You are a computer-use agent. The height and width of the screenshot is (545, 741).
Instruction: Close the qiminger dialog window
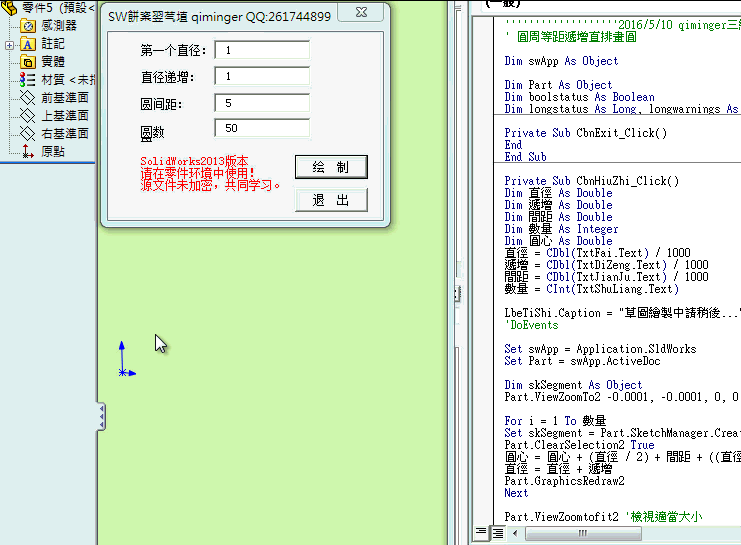(x=361, y=13)
